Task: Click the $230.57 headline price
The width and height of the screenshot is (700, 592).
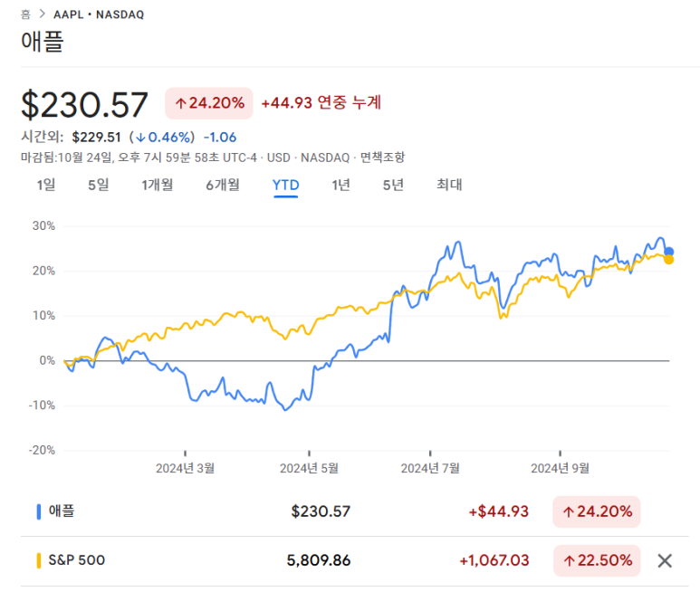Action: pyautogui.click(x=84, y=104)
